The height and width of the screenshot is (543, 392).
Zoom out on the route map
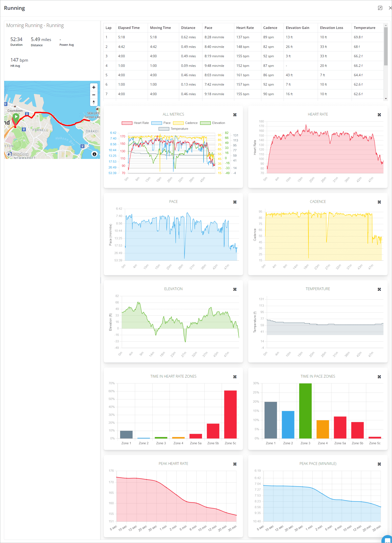pos(94,95)
